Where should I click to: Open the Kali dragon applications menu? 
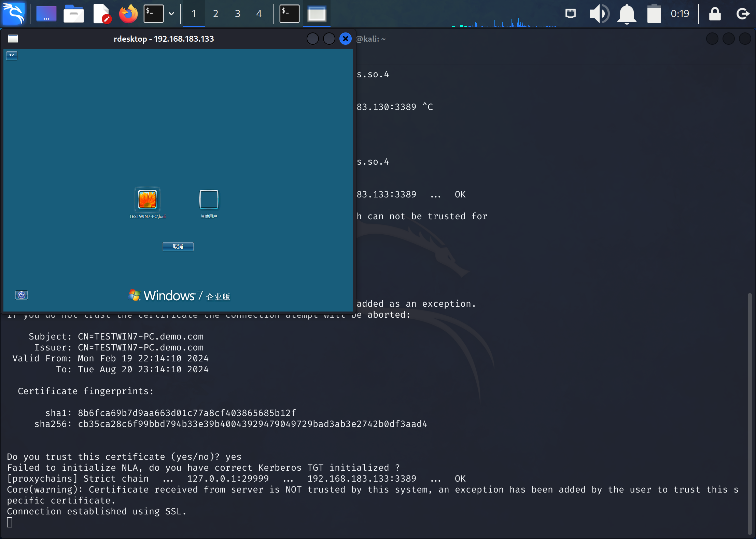(x=14, y=14)
